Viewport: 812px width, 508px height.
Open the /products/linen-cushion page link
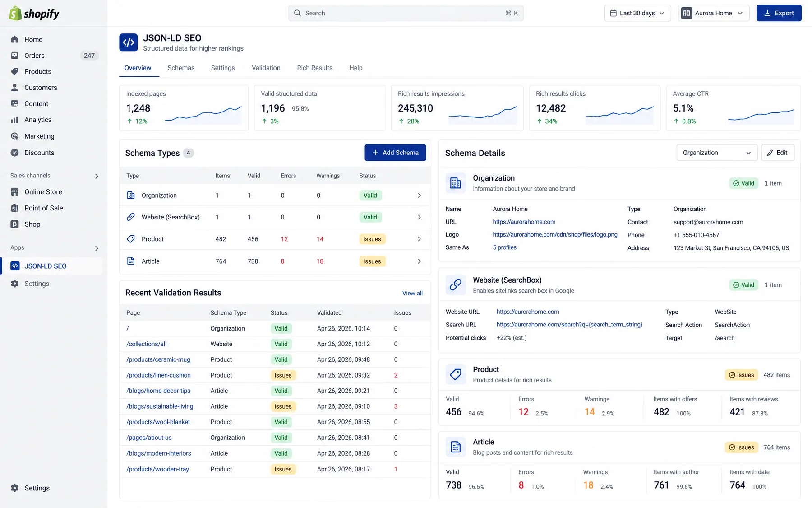158,375
